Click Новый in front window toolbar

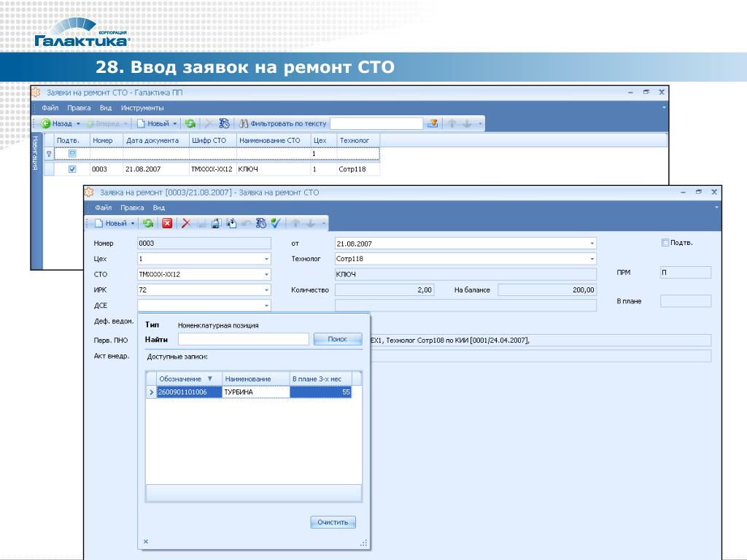(111, 223)
